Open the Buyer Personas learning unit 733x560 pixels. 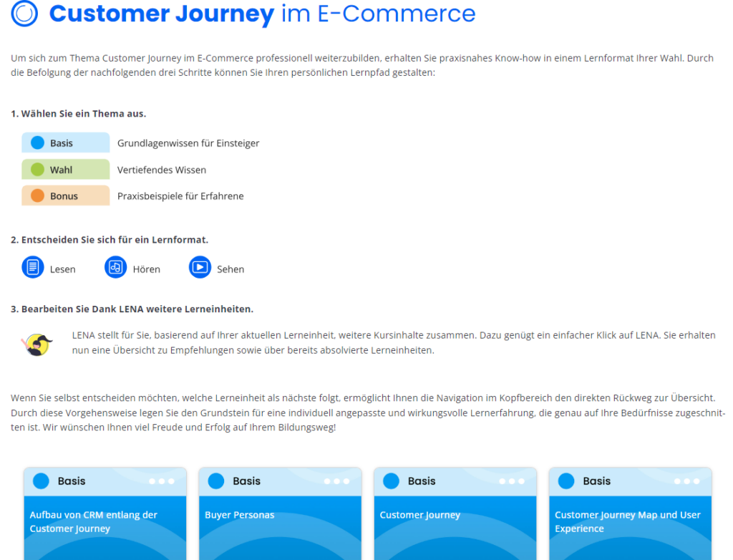tap(240, 515)
